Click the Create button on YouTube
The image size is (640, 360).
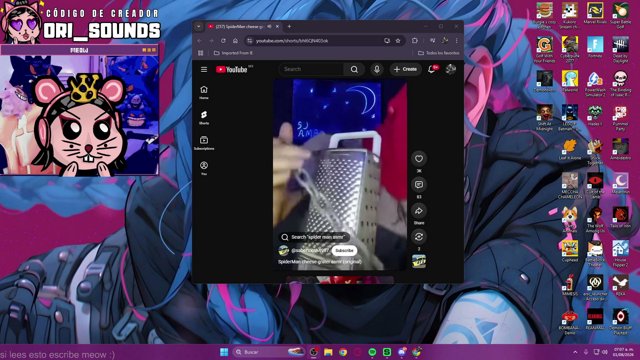click(x=405, y=69)
